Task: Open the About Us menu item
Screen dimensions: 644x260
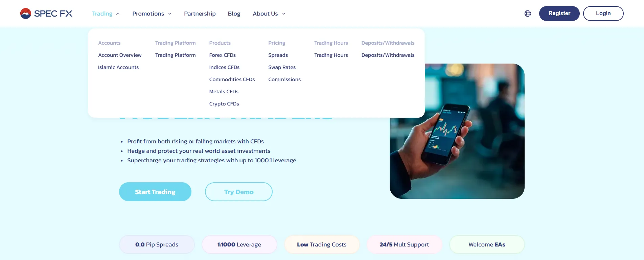Action: click(265, 14)
